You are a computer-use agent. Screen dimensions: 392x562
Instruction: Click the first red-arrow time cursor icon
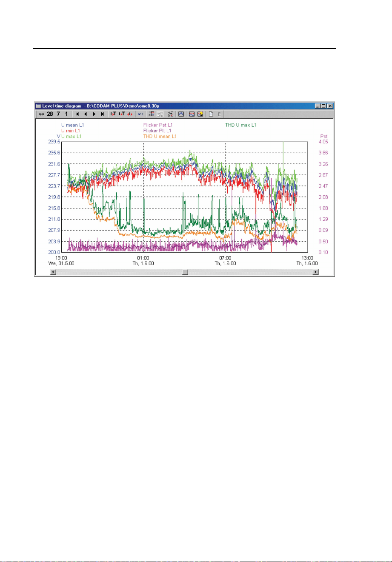(x=113, y=114)
